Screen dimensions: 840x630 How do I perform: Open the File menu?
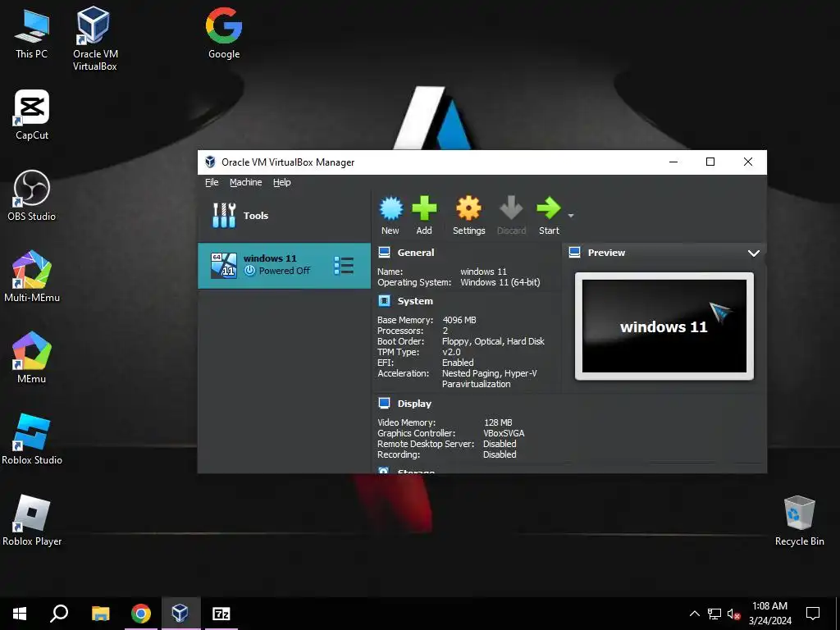(x=212, y=182)
